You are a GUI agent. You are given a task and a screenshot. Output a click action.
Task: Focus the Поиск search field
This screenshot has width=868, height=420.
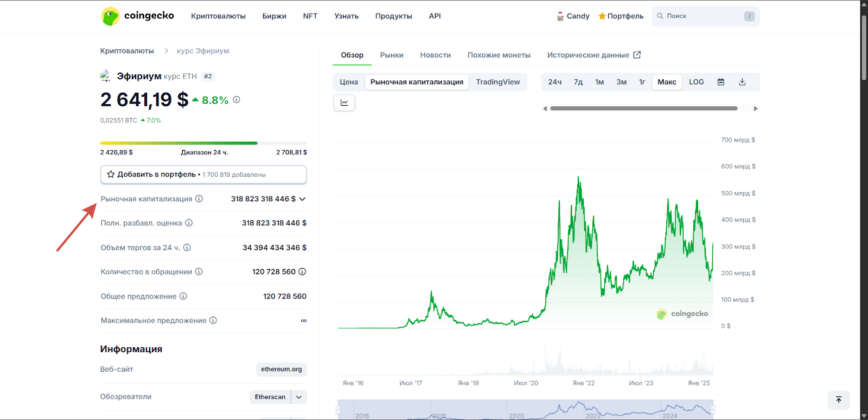point(705,16)
